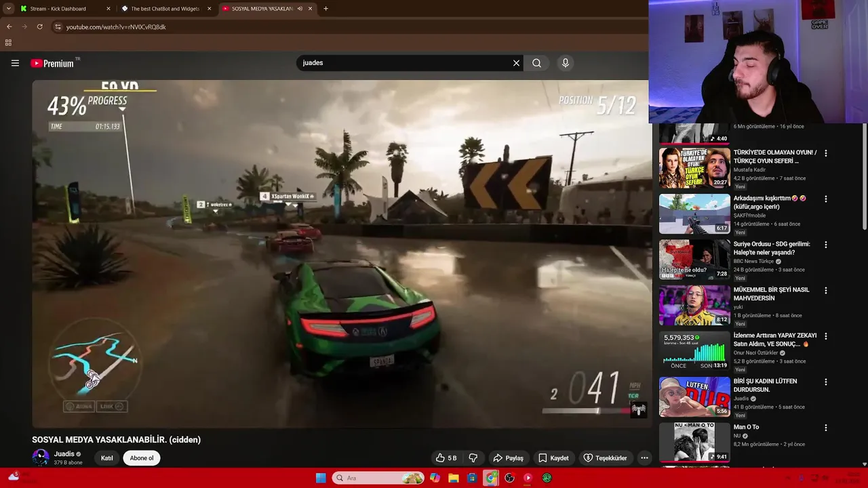Click the page vertical scrollbar
The width and height of the screenshot is (868, 488).
tap(864, 176)
